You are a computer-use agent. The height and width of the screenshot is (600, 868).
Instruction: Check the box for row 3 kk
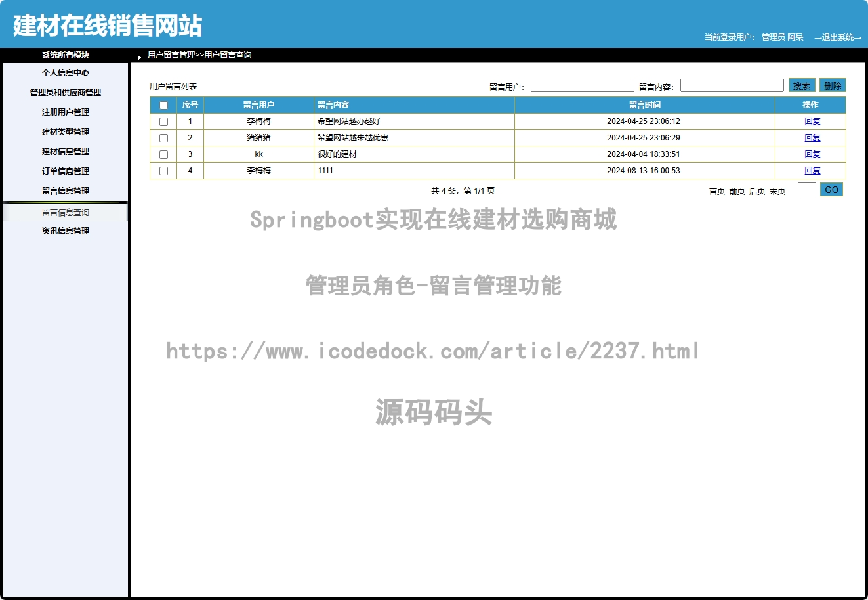[x=163, y=154]
